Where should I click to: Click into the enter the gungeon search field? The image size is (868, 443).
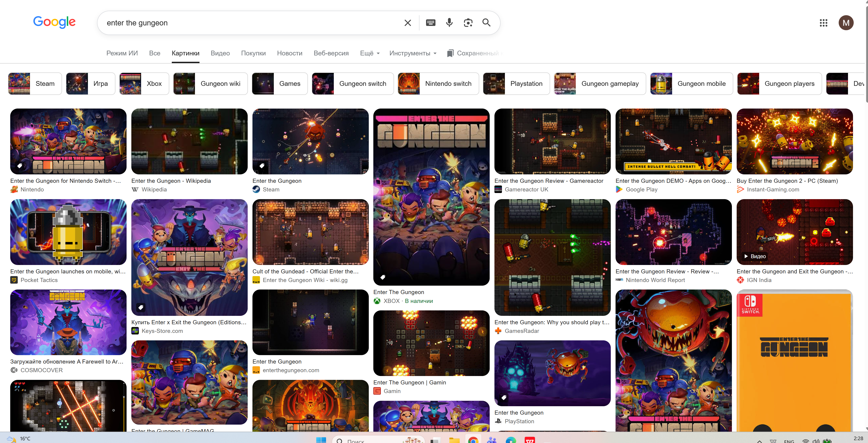coord(249,23)
